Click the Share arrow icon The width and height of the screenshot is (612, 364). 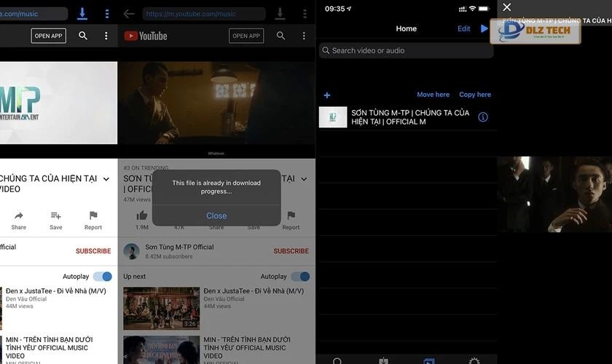coord(18,215)
